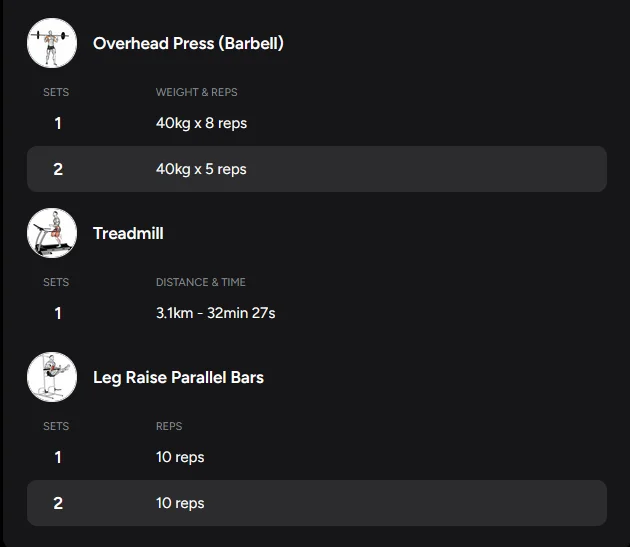Click the 3.1km - 32min 27s entry

click(x=215, y=313)
